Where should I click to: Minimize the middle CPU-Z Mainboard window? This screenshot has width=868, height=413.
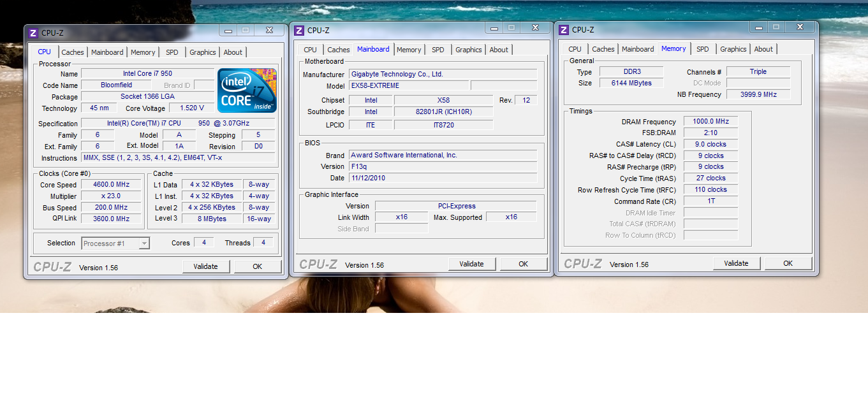(494, 27)
